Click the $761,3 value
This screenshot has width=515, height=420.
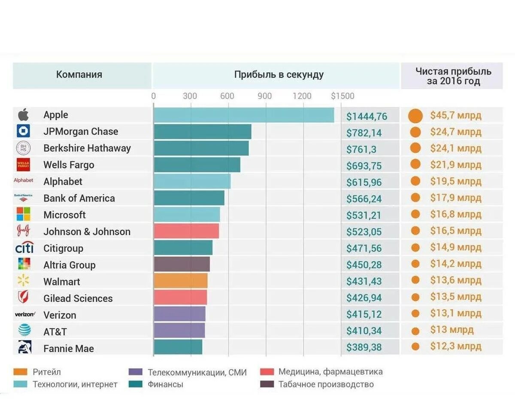pyautogui.click(x=361, y=149)
